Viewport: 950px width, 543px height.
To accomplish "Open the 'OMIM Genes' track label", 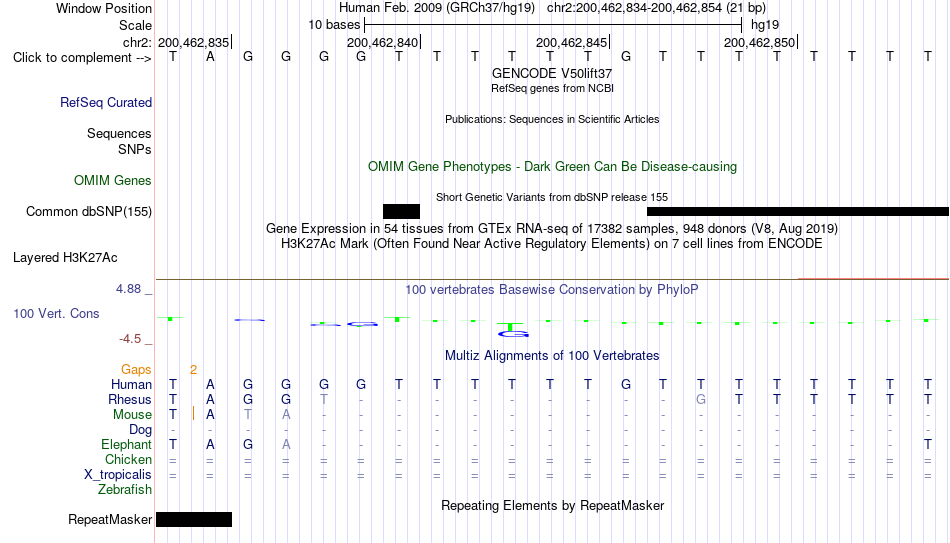I will (x=113, y=181).
